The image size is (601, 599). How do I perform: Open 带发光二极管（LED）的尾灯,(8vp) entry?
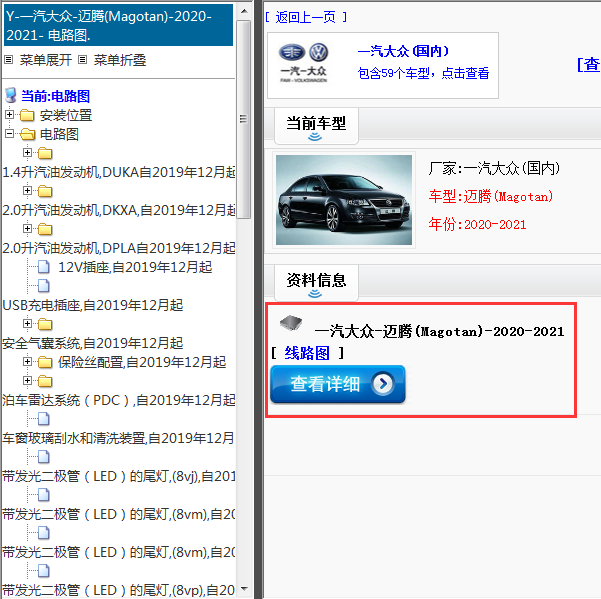coord(118,590)
